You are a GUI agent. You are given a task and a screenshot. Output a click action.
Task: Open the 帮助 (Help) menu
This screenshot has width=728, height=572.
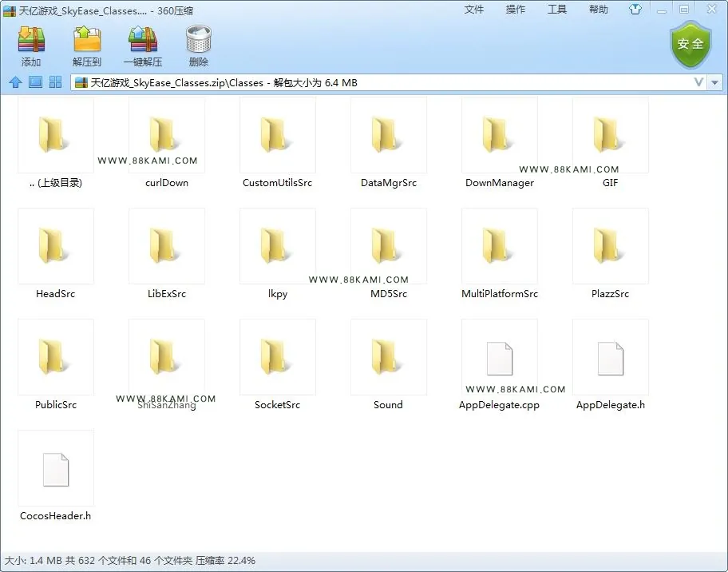pyautogui.click(x=599, y=10)
